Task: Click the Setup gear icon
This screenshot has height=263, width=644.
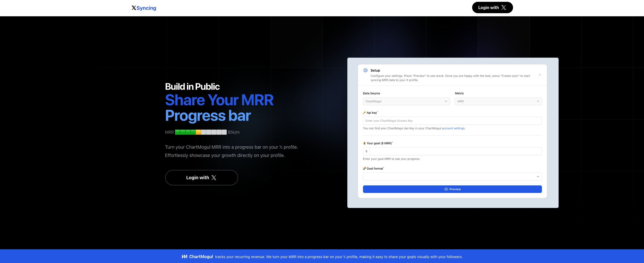Action: tap(365, 70)
